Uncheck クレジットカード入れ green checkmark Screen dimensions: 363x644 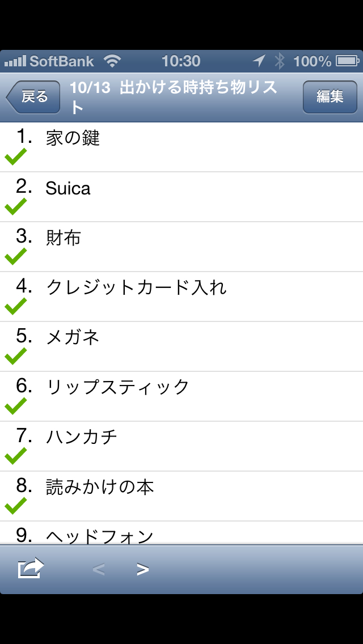[16, 306]
